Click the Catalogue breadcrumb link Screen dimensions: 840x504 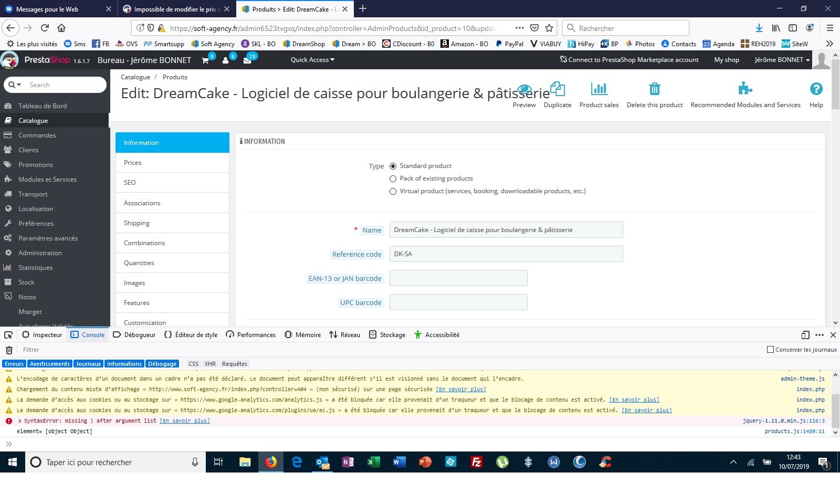pyautogui.click(x=135, y=77)
